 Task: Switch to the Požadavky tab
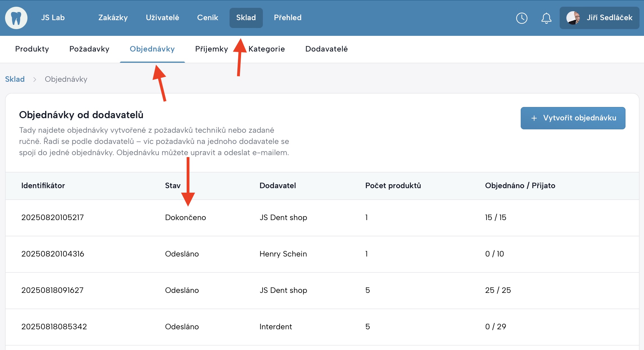point(89,49)
